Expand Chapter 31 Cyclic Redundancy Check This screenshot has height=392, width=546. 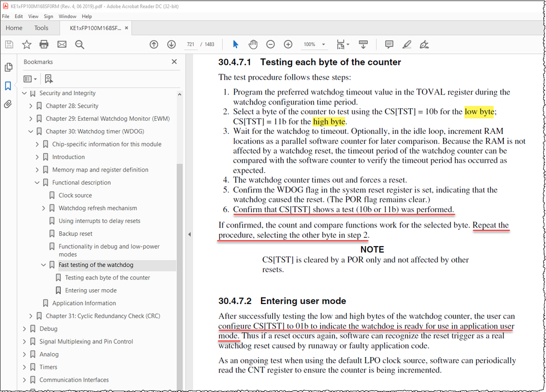point(31,316)
